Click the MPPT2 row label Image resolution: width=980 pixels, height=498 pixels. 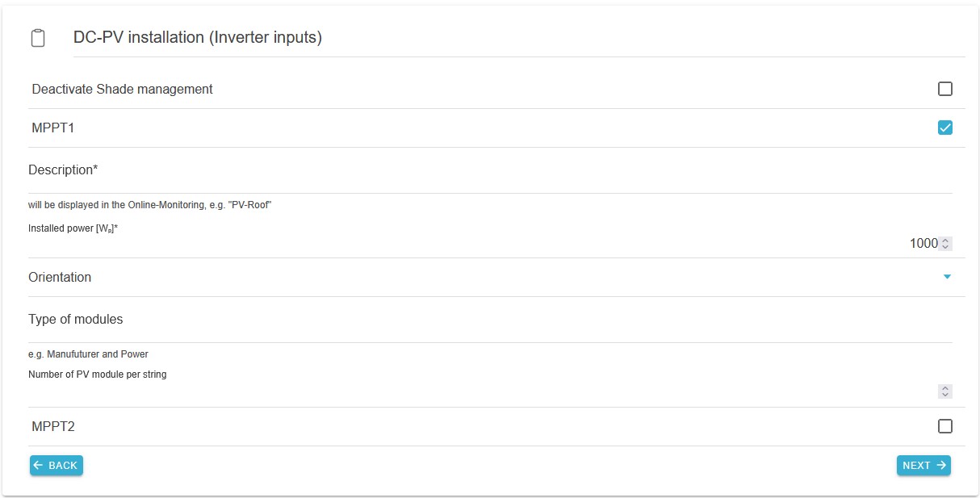pyautogui.click(x=53, y=426)
